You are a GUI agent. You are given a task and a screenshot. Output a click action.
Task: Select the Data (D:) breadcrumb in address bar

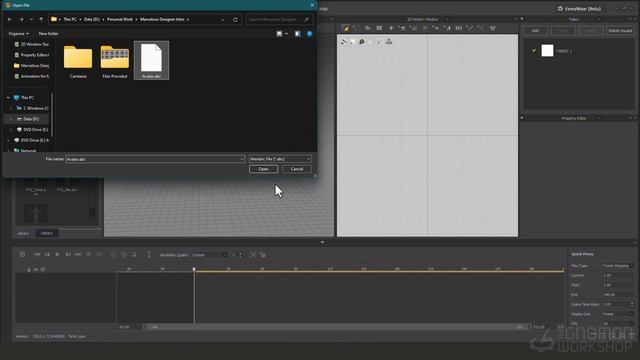click(92, 19)
